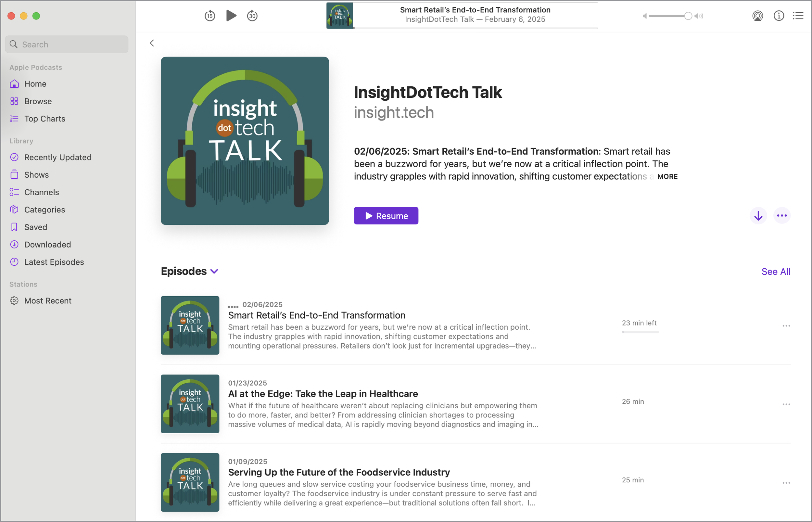812x522 pixels.
Task: Click the Search field in the sidebar
Action: tap(67, 45)
